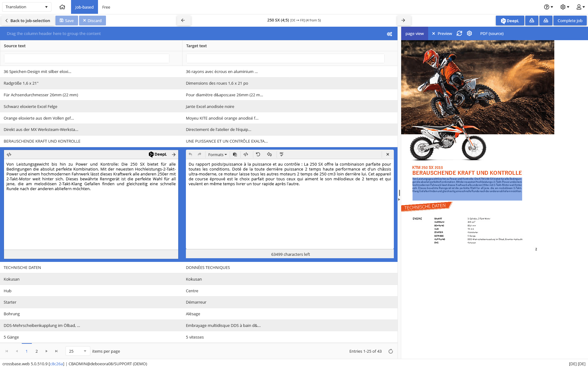Click Target text filter input
Viewport: 588px width, 368px height.
pos(285,58)
